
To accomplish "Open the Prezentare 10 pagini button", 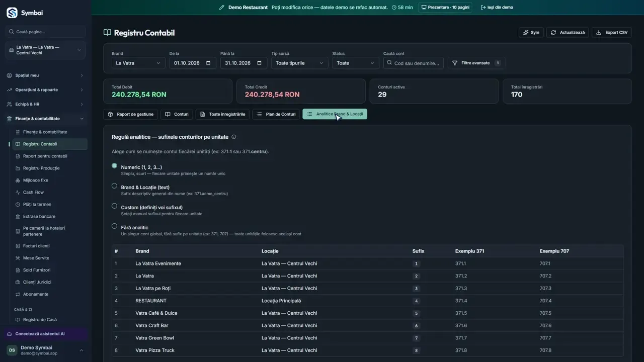I will (445, 8).
